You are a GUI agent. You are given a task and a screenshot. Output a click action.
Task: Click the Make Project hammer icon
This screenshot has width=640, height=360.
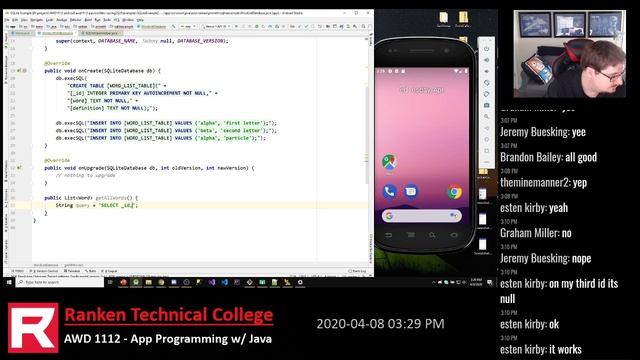(x=173, y=27)
